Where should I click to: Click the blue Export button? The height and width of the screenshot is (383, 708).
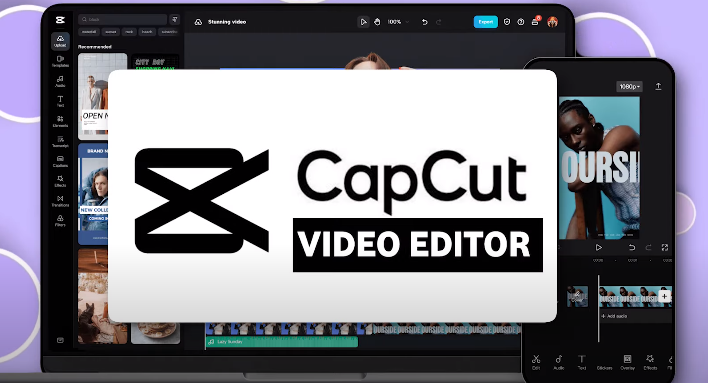click(x=485, y=22)
